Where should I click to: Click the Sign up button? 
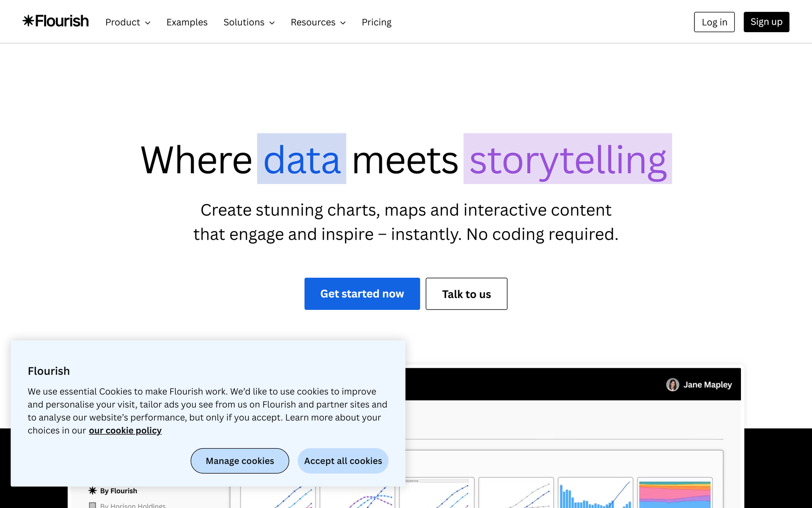766,22
